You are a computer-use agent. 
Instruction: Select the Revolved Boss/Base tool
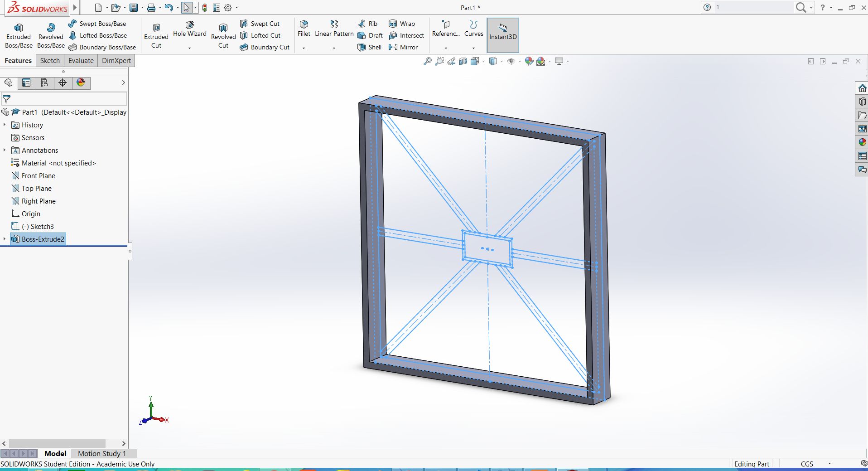(x=51, y=35)
